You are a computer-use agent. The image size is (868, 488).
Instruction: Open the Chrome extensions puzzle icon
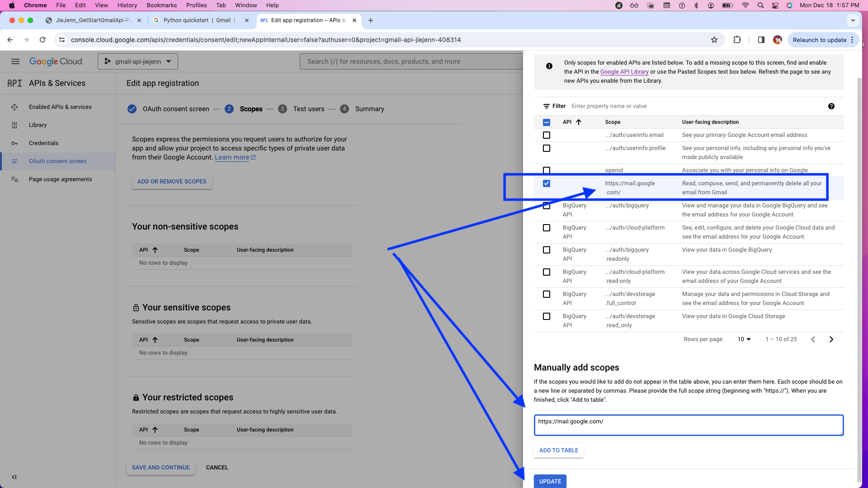[x=737, y=40]
